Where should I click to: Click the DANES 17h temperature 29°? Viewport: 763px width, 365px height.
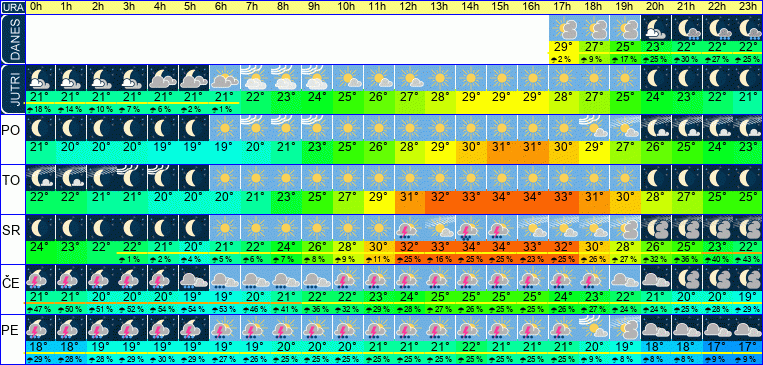[x=563, y=47]
